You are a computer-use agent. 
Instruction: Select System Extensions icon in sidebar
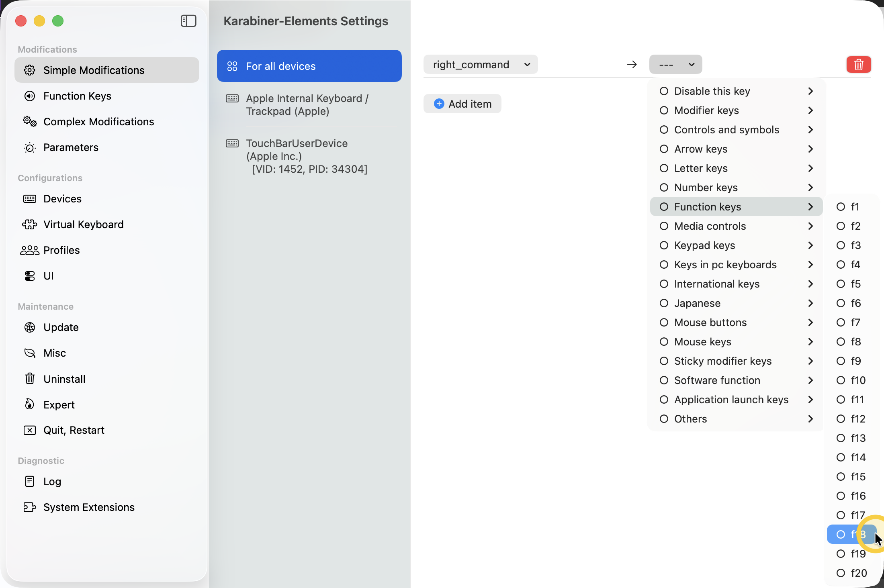(30, 507)
